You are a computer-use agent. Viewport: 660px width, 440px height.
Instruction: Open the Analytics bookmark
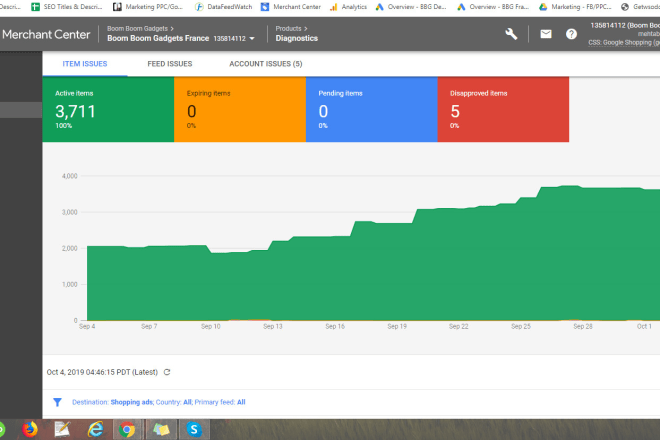(348, 7)
